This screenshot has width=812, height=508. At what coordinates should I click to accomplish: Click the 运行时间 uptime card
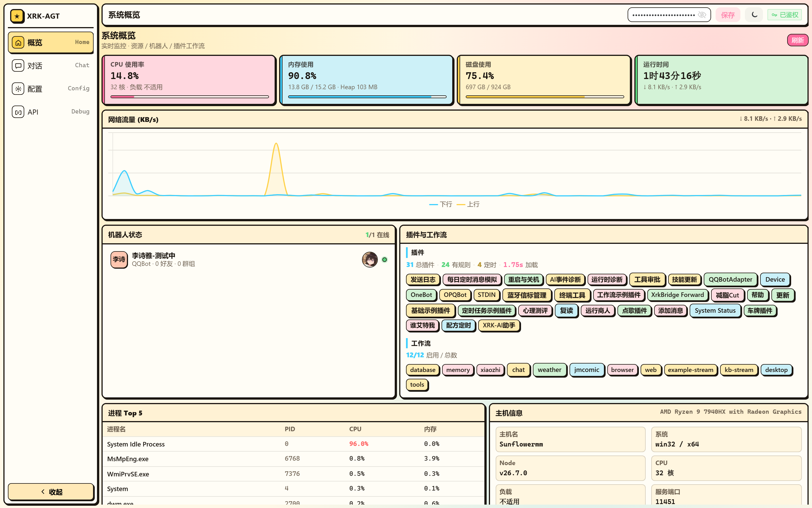(721, 80)
